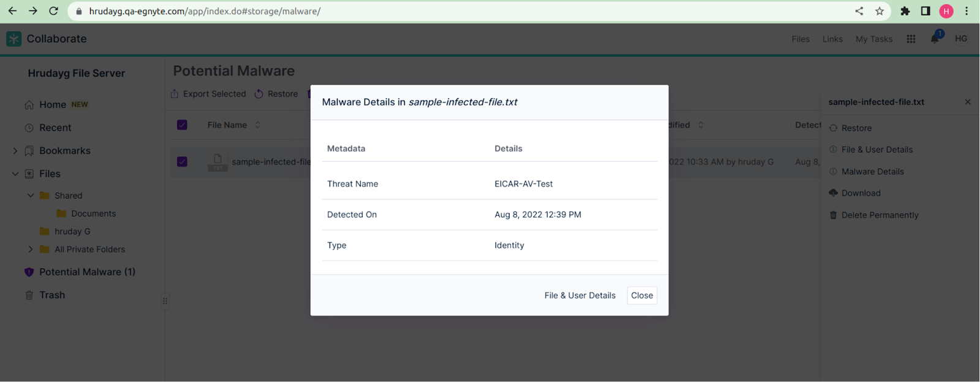Open My Tasks in top navigation

click(x=873, y=39)
